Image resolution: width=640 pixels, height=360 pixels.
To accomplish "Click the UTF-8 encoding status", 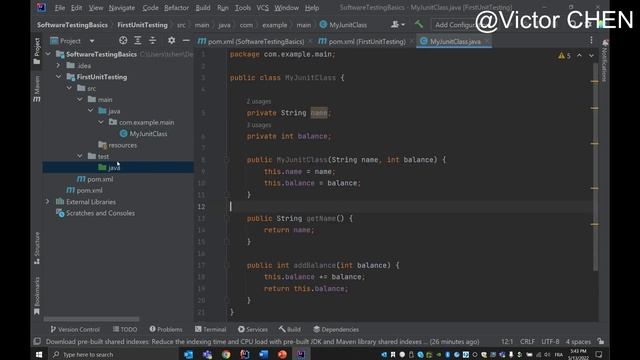I will 550,341.
